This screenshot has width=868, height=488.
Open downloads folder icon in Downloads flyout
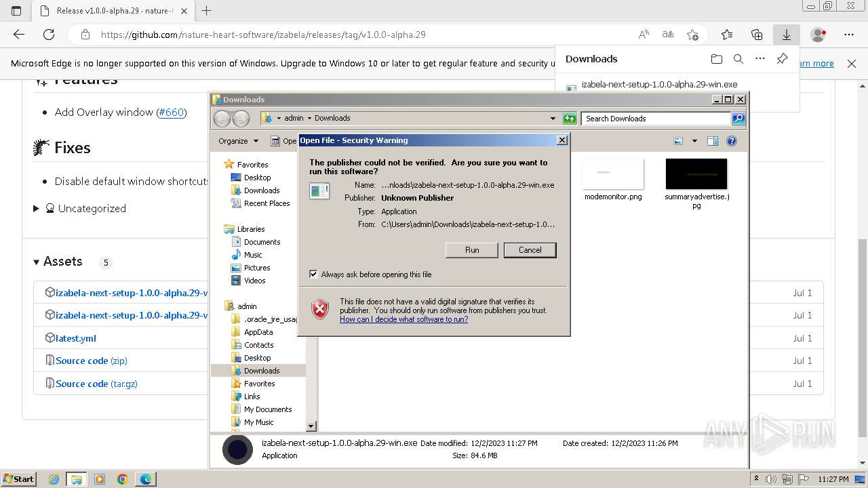point(717,59)
